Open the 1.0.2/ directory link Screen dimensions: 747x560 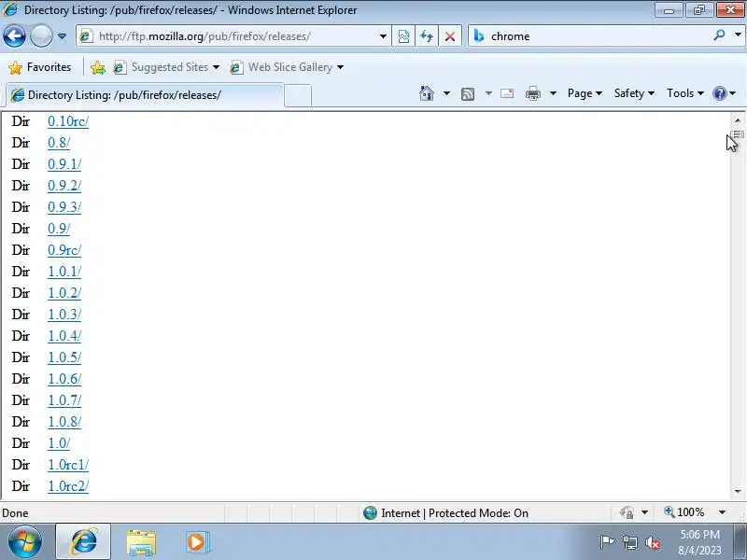point(64,293)
